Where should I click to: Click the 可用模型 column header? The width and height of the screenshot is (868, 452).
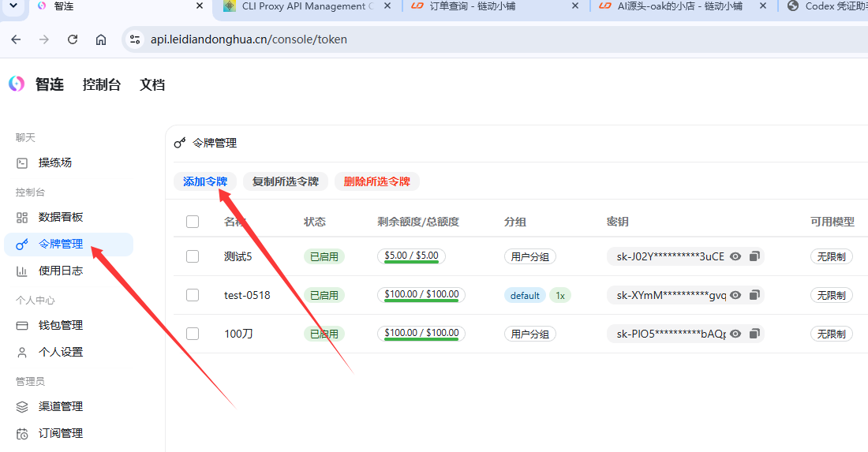(832, 222)
